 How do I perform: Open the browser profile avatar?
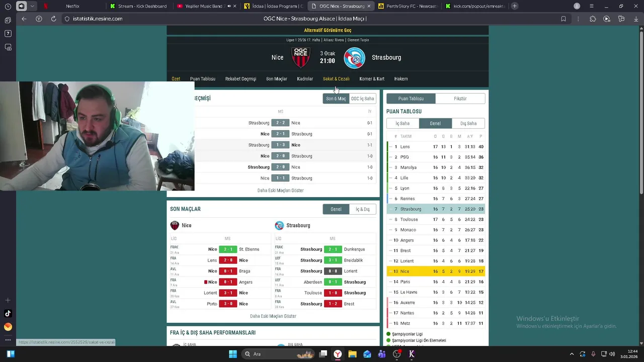coord(577,6)
